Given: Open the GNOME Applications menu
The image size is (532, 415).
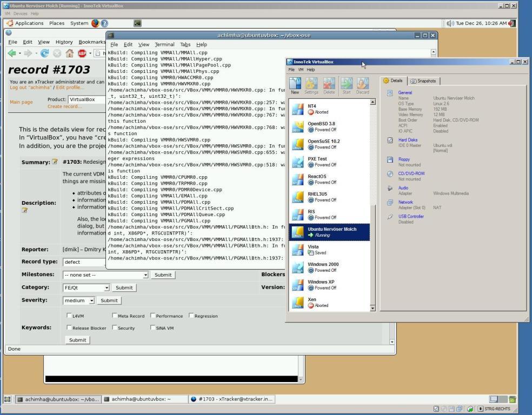Looking at the screenshot, I should [x=25, y=23].
